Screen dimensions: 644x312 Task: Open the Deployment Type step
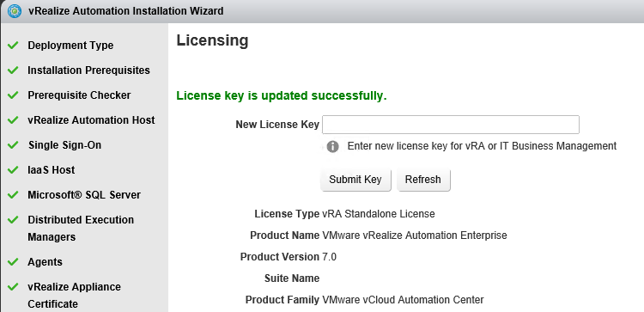click(x=70, y=46)
